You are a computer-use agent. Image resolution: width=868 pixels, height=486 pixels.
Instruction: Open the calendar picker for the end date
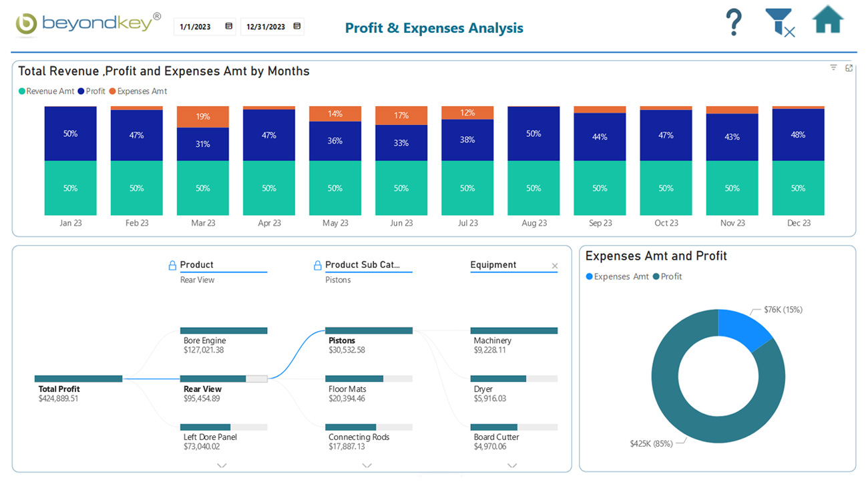point(296,26)
